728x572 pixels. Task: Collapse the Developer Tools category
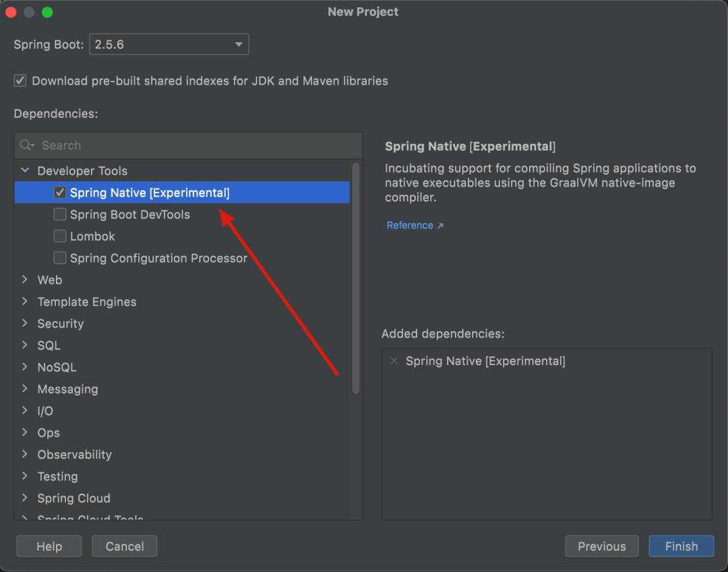tap(26, 170)
